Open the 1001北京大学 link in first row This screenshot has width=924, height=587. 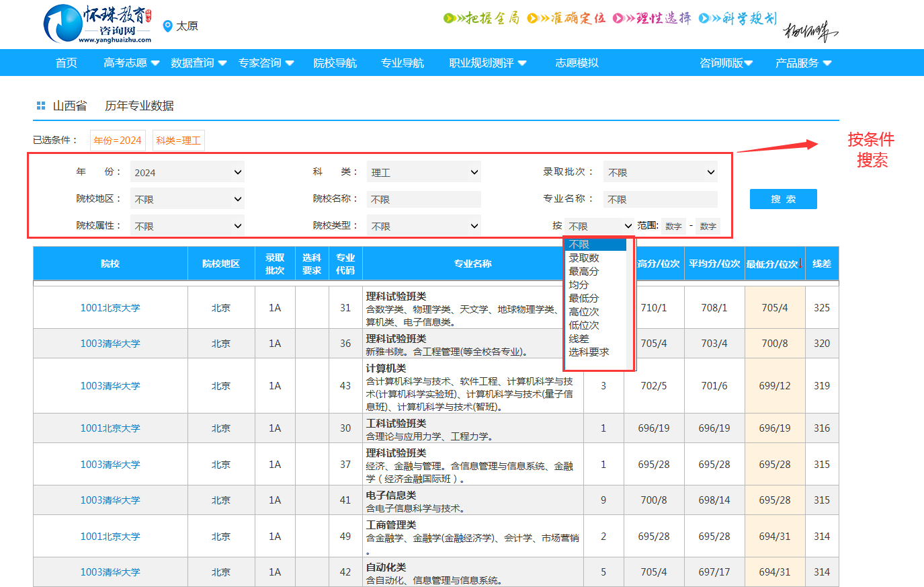point(110,308)
